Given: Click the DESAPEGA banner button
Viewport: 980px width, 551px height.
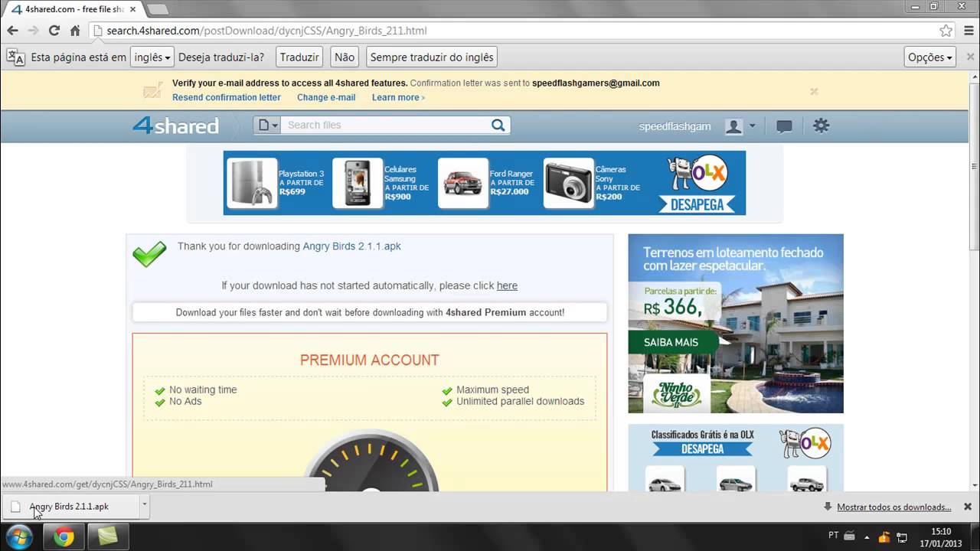Looking at the screenshot, I should click(697, 205).
